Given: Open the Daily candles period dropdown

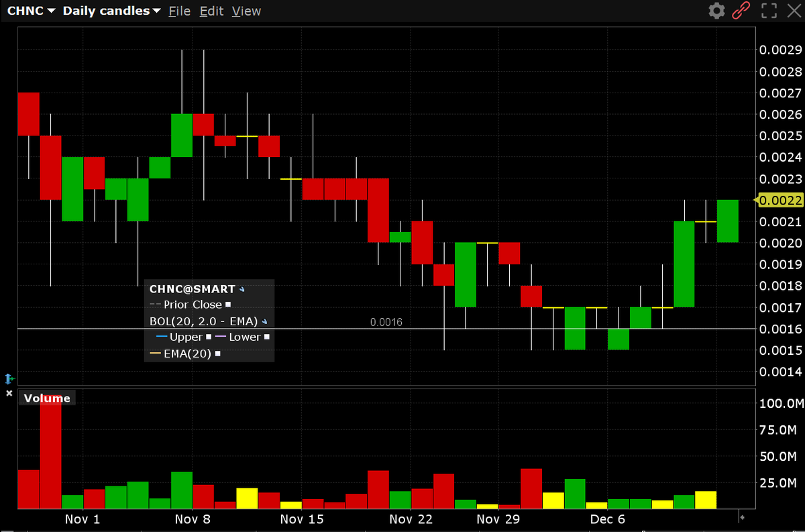Looking at the screenshot, I should tap(111, 11).
